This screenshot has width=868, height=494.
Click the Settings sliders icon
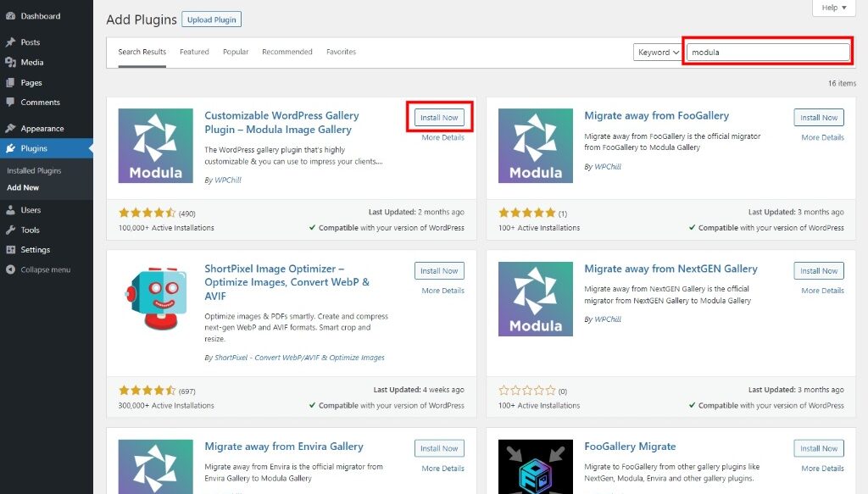[x=10, y=250]
